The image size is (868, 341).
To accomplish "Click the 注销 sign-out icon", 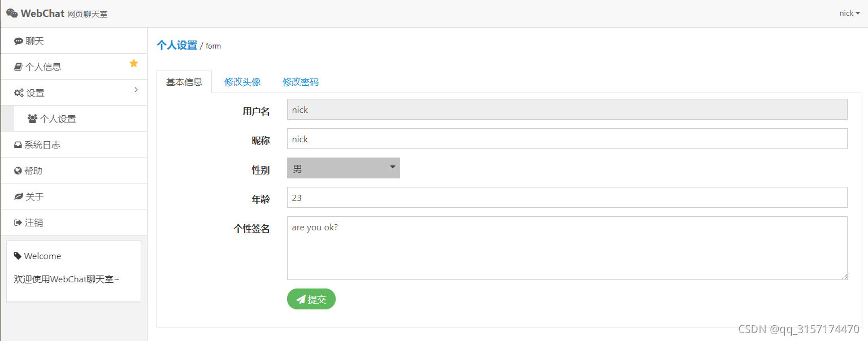I will [18, 222].
